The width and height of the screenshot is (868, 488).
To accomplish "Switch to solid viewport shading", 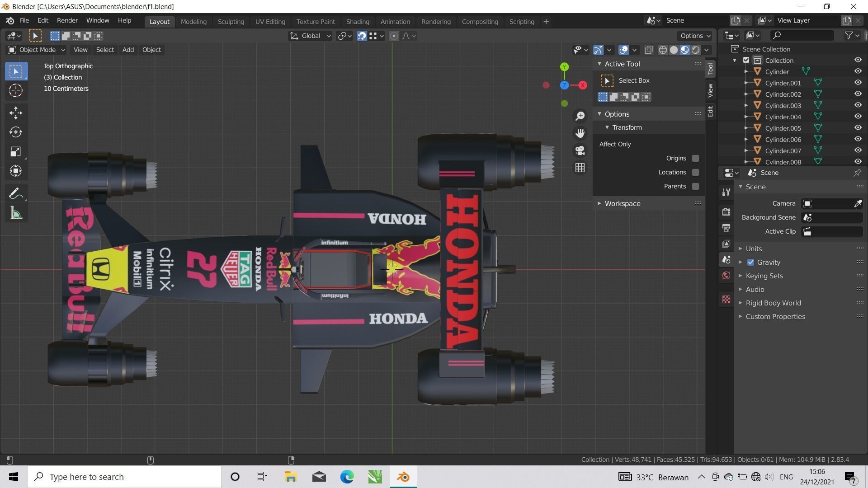I will point(674,50).
